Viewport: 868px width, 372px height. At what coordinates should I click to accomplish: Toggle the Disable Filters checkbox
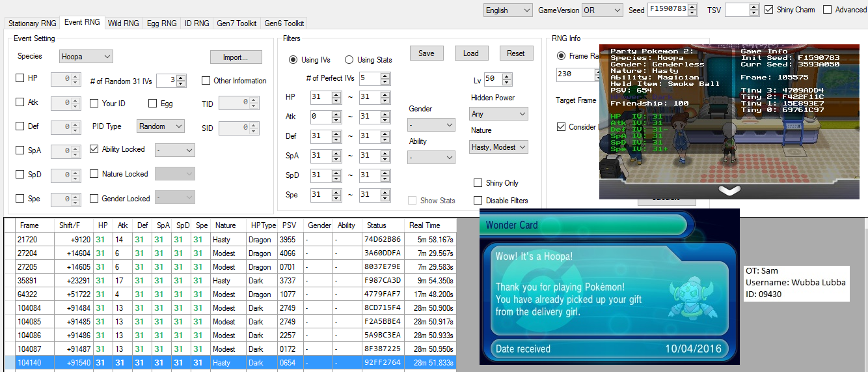coord(478,201)
